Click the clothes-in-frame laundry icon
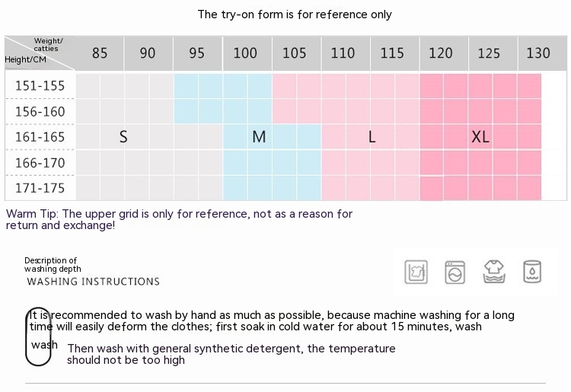Image resolution: width=571 pixels, height=392 pixels. [416, 272]
